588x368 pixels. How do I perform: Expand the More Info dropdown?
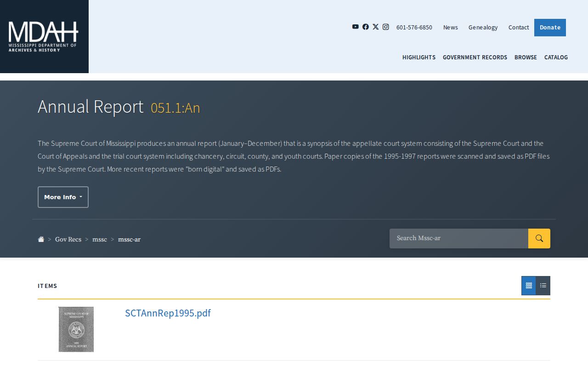[x=63, y=197]
